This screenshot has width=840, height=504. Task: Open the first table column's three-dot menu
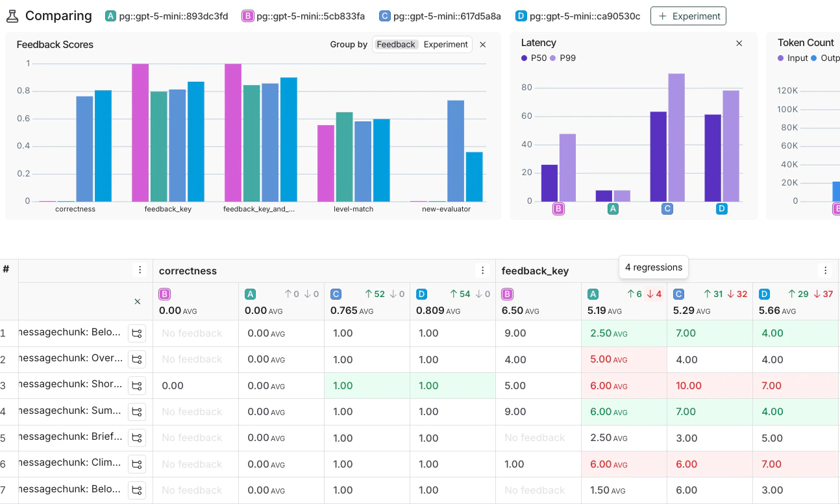[140, 269]
